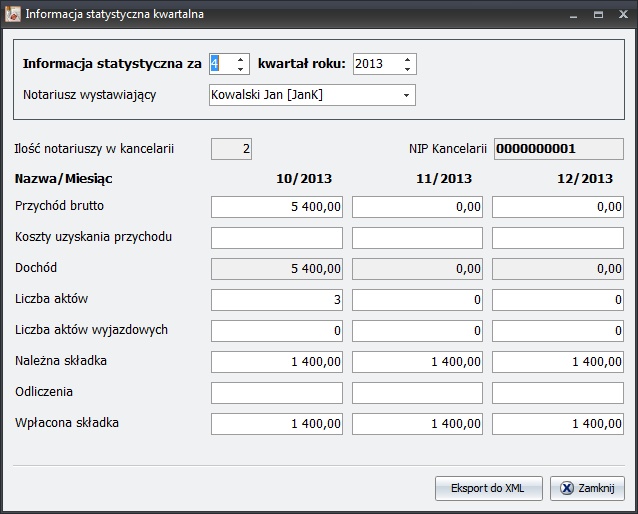Click the Zamknij button
Image resolution: width=638 pixels, height=514 pixels.
click(592, 488)
